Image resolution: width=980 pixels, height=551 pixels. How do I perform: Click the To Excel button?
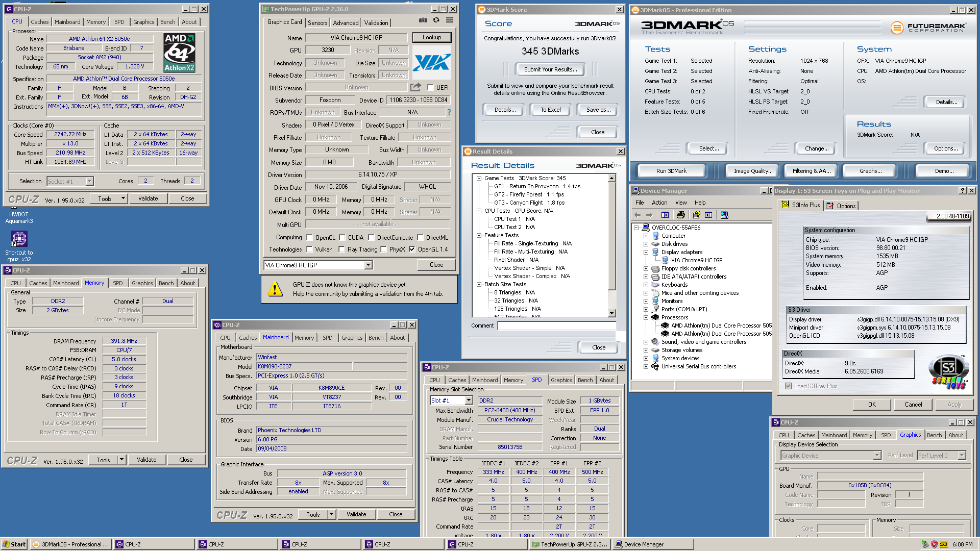pos(551,110)
